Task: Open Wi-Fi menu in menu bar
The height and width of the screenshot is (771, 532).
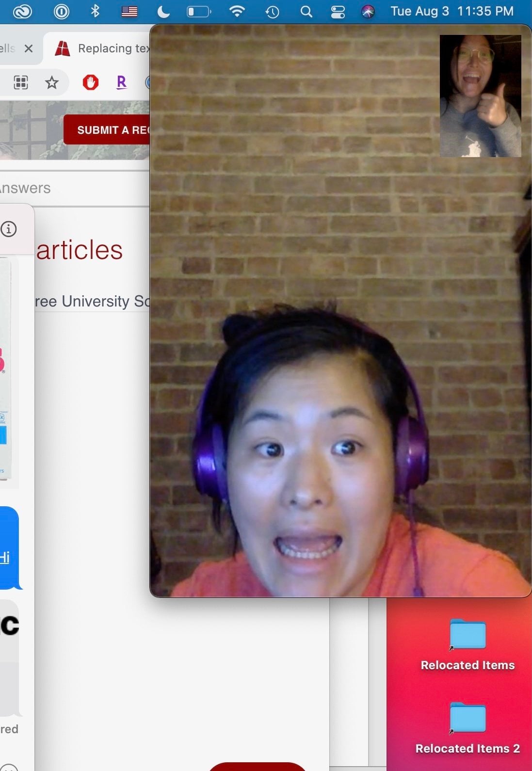Action: tap(237, 11)
